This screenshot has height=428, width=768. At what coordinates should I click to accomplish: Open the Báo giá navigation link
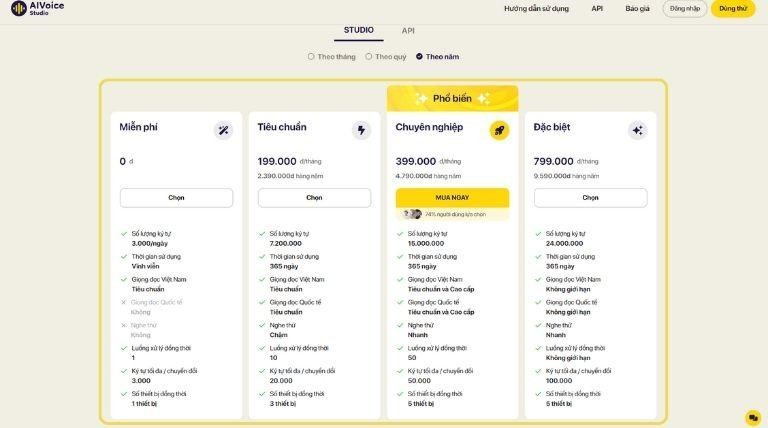[x=637, y=8]
